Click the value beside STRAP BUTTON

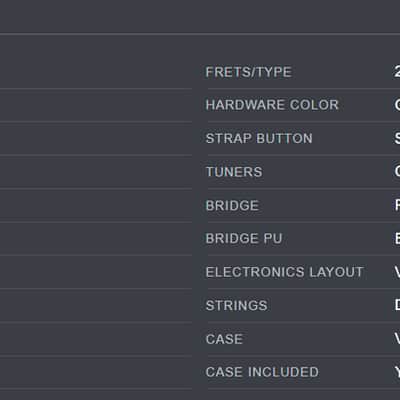(397, 138)
